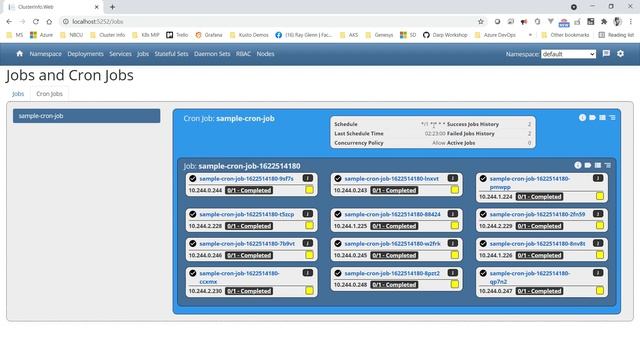This screenshot has width=640, height=360.
Task: Open the chat message icon in the navbar
Action: point(606,53)
